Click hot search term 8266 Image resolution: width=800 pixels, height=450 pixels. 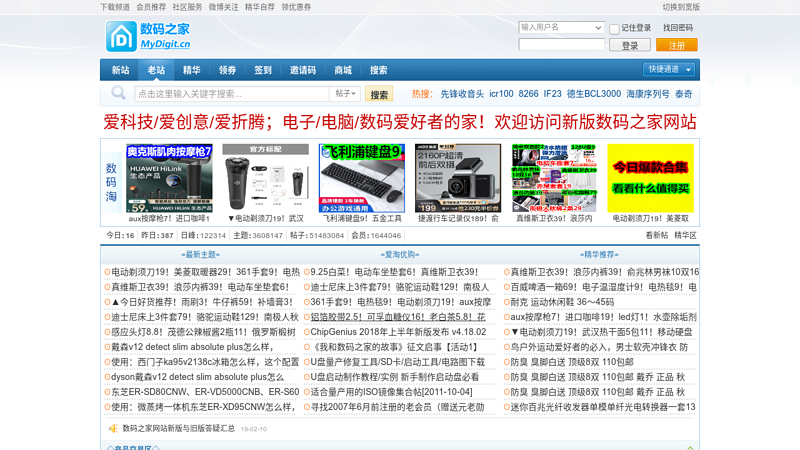528,94
